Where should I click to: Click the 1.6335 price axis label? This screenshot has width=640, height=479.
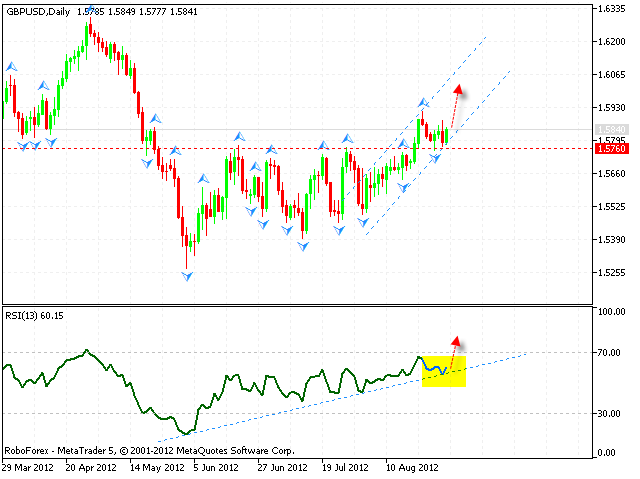610,9
